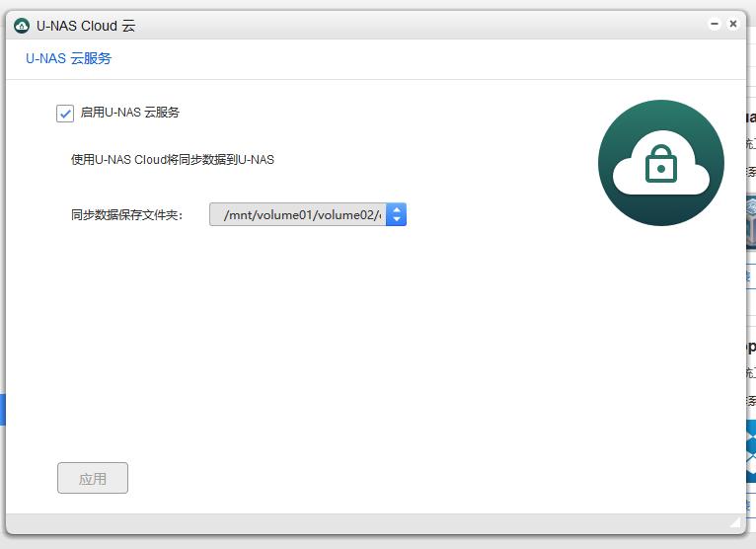Click the window resize grip corner
756x549 pixels.
[735, 522]
